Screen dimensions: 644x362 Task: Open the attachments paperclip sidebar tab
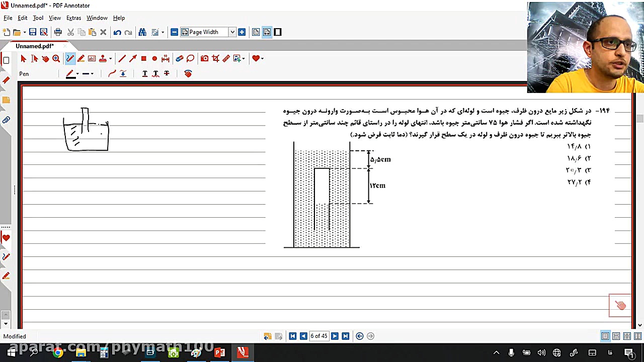pos(6,120)
